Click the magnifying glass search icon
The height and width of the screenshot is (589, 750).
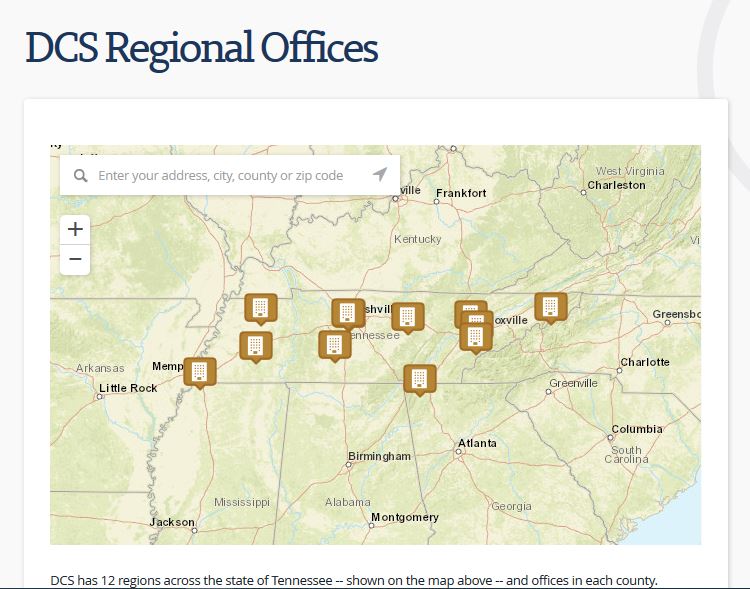pyautogui.click(x=81, y=175)
